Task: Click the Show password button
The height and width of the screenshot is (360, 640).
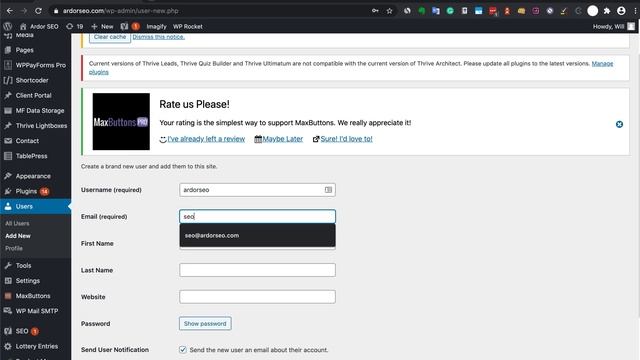Action: (205, 323)
